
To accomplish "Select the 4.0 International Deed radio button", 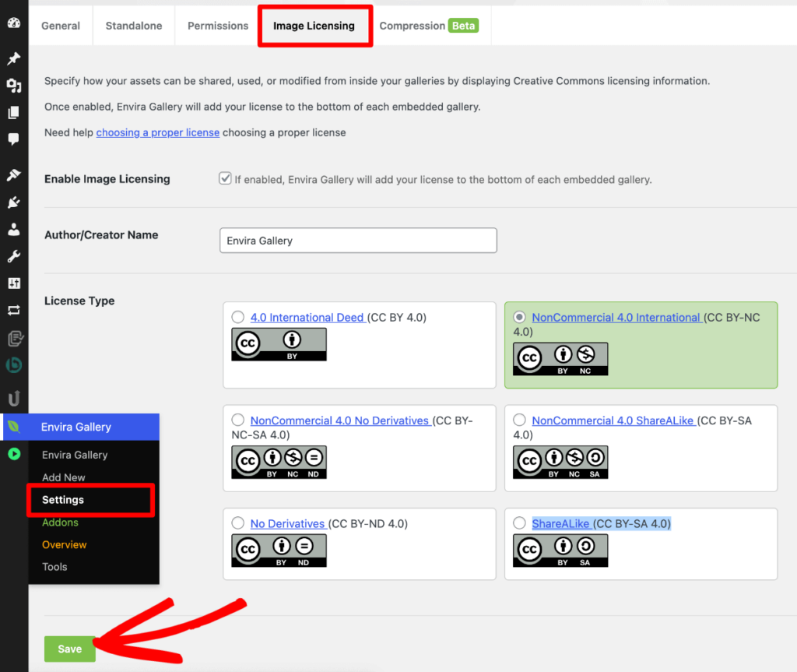I will pos(238,317).
